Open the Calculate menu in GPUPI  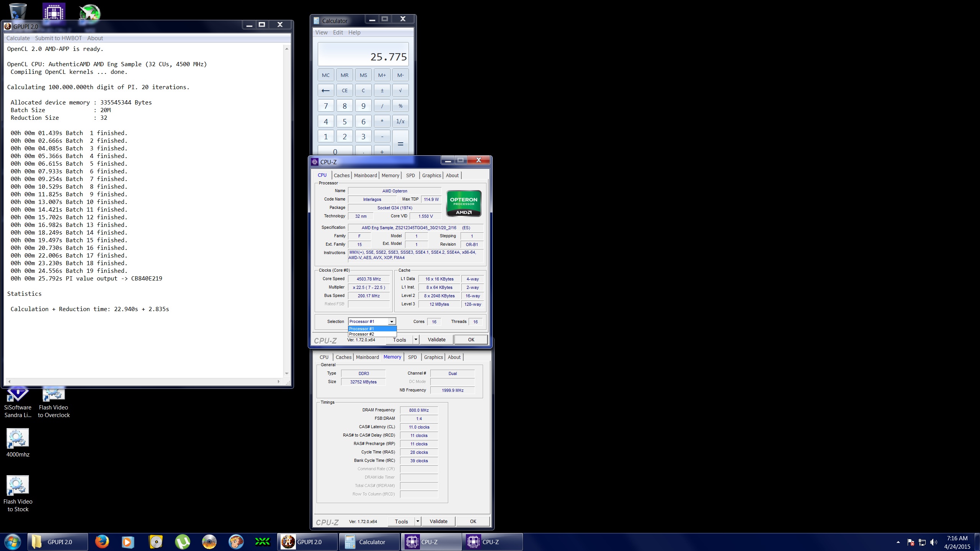click(x=18, y=38)
